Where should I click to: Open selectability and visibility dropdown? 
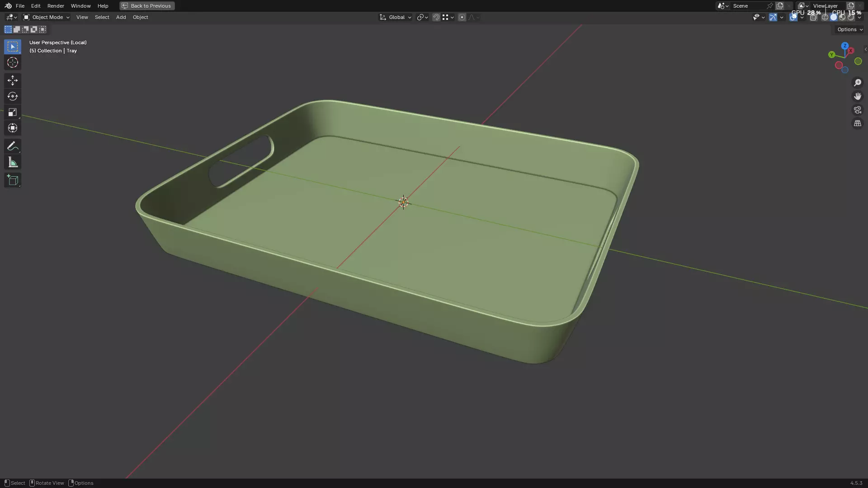coord(759,17)
